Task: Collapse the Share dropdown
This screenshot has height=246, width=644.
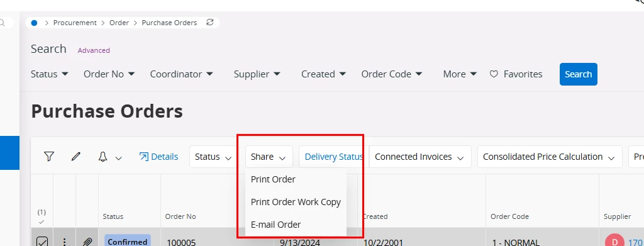Action: click(269, 157)
